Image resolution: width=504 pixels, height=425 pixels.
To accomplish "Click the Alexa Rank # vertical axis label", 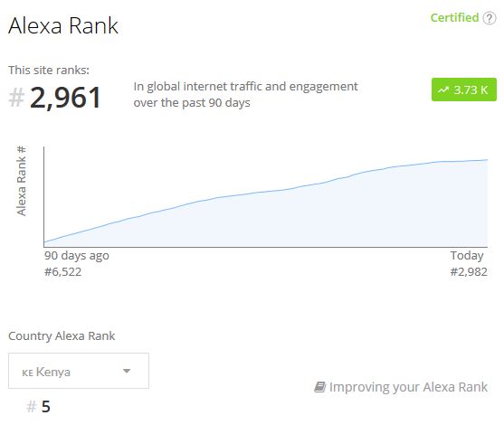I will pyautogui.click(x=21, y=181).
